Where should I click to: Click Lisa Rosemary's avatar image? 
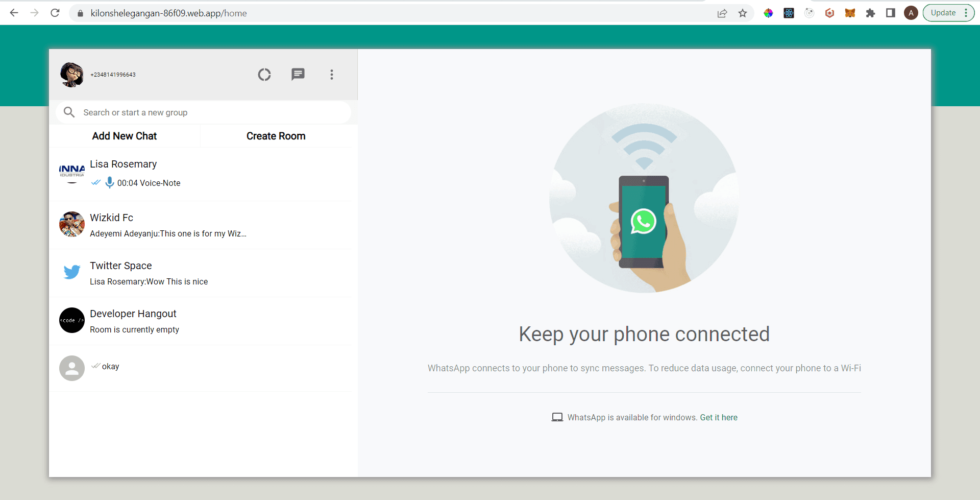(x=72, y=174)
